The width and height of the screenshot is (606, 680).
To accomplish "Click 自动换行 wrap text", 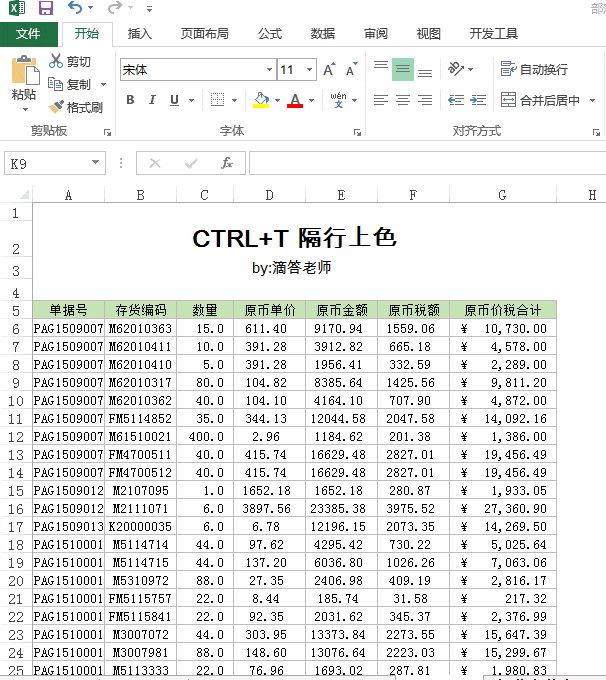I will 534,69.
